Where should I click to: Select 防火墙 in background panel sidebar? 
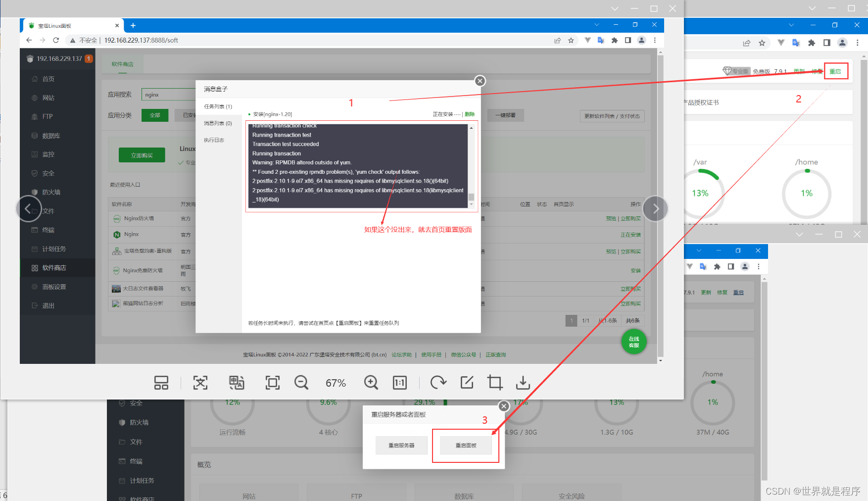pyautogui.click(x=134, y=422)
